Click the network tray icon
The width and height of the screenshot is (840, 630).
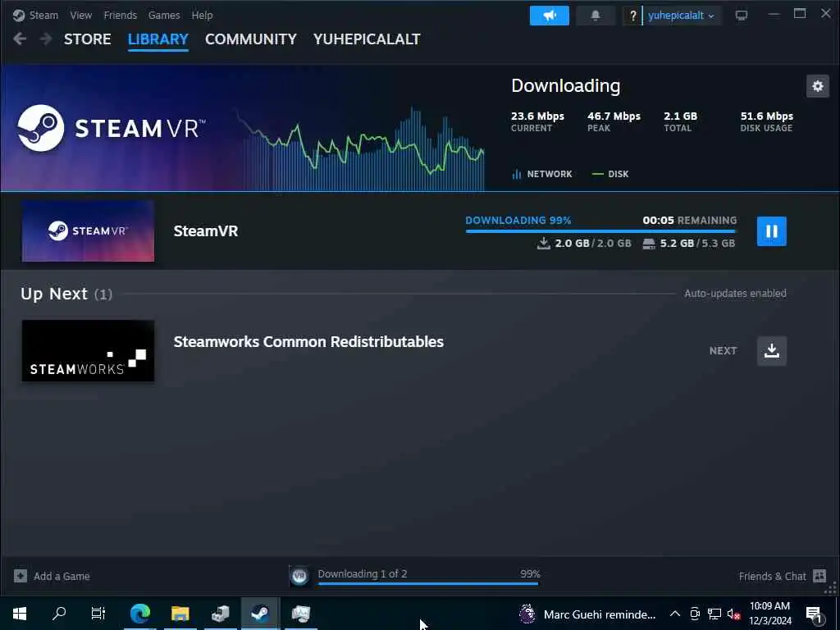click(714, 614)
